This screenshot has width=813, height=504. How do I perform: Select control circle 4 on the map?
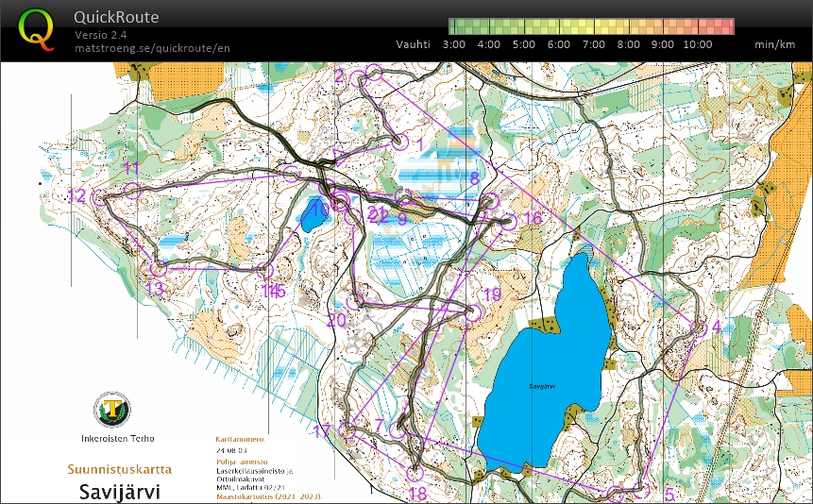698,328
